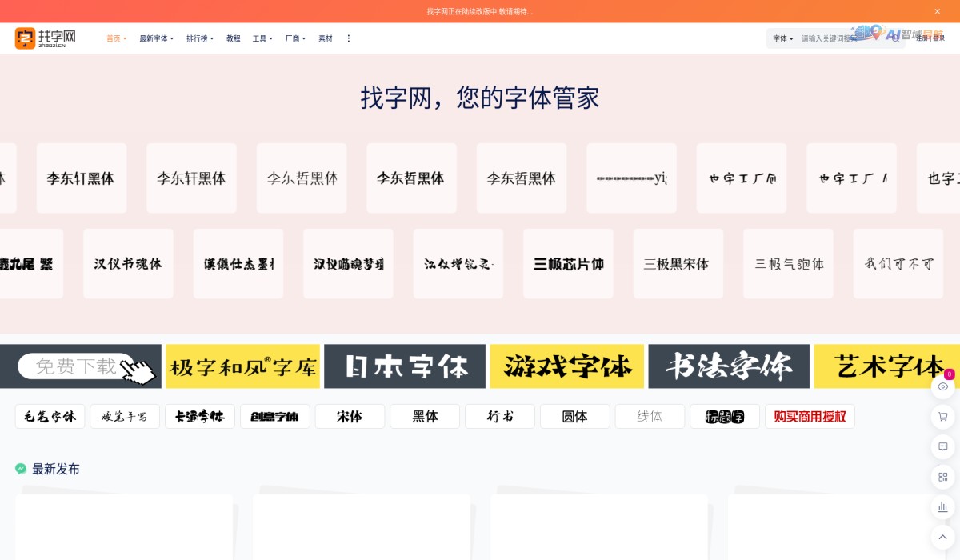Image resolution: width=960 pixels, height=560 pixels.
Task: Open the statistics chart icon in sidebar
Action: tap(942, 506)
